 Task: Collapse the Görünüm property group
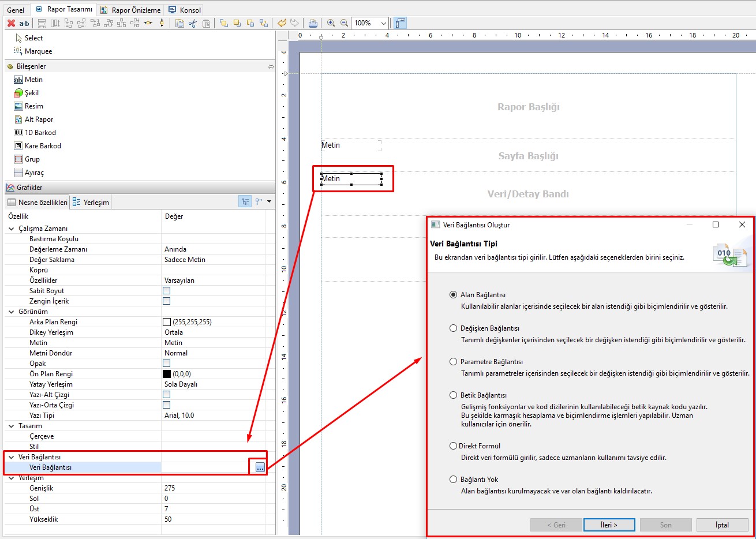(12, 312)
